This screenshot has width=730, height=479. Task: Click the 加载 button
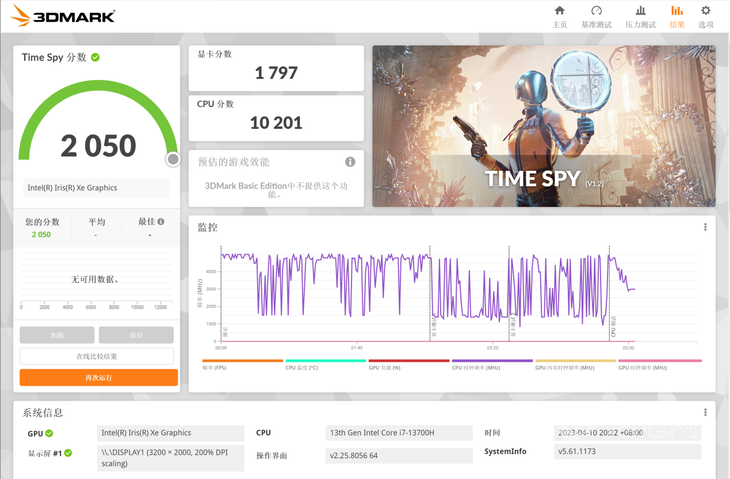point(57,335)
